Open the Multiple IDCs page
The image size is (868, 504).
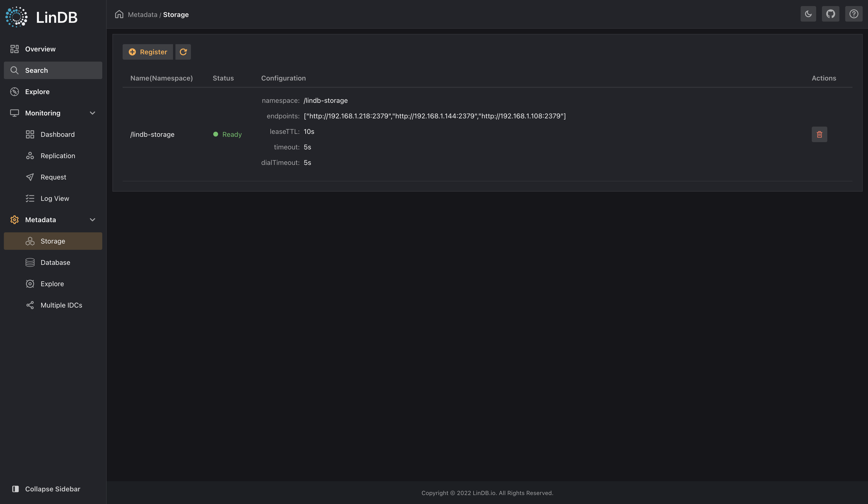click(61, 305)
